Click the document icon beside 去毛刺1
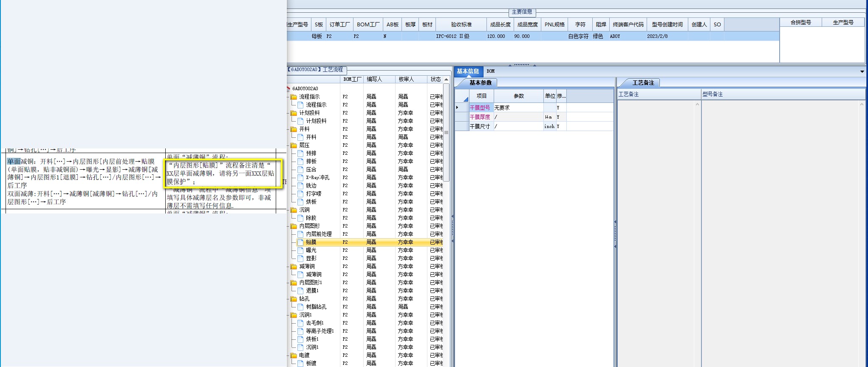Image resolution: width=868 pixels, height=367 pixels. click(x=301, y=323)
